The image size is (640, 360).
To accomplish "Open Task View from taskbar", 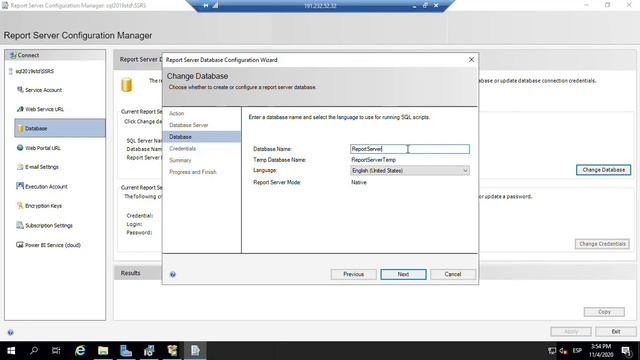I will (56, 351).
